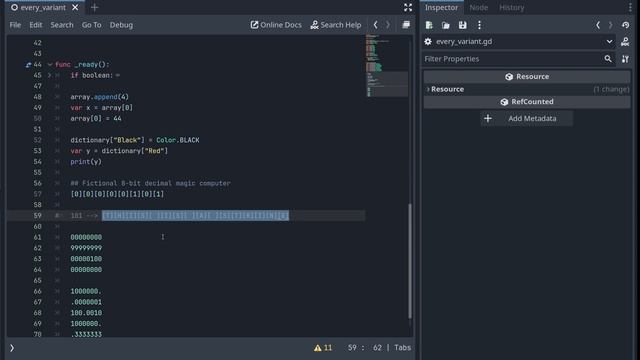Click line 54 print(y)
640x360 pixels.
coord(86,162)
